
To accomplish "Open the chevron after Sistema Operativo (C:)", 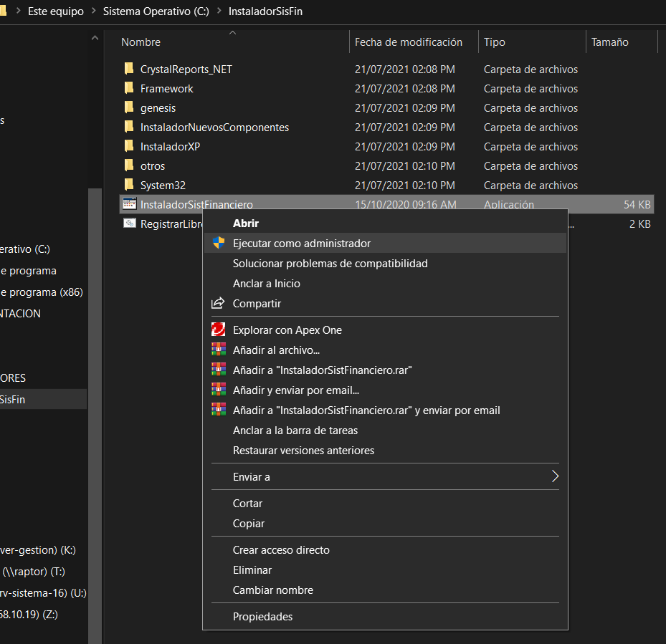I will pyautogui.click(x=219, y=11).
